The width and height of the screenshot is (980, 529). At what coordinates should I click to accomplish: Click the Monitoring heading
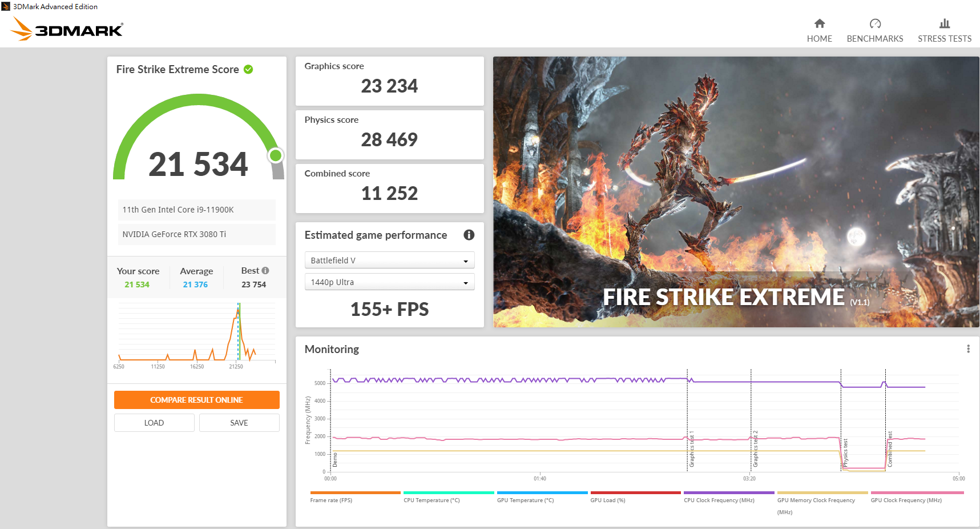pos(332,349)
